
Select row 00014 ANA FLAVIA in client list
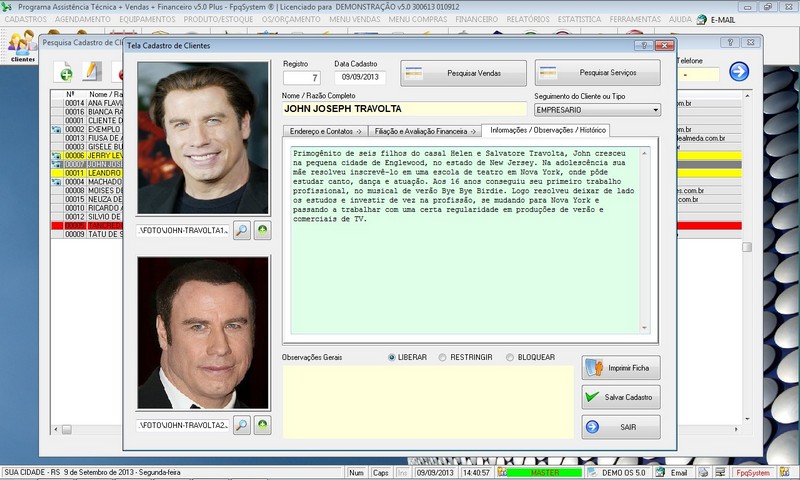coord(87,103)
